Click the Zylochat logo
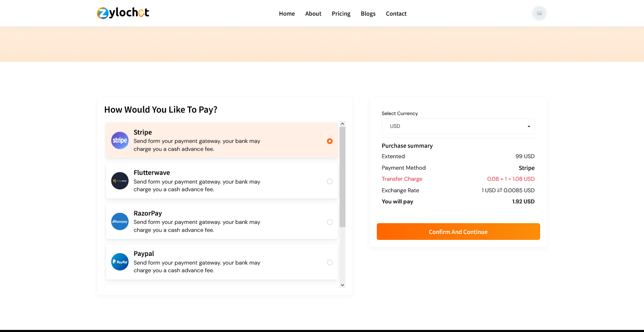This screenshot has height=332, width=644. [x=123, y=13]
